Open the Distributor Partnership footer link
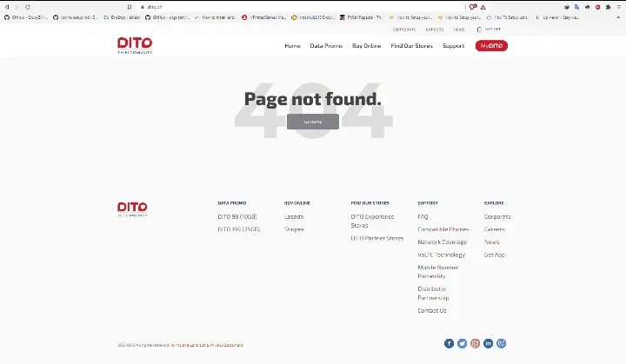Screen dimensions: 626x364 coord(433,294)
